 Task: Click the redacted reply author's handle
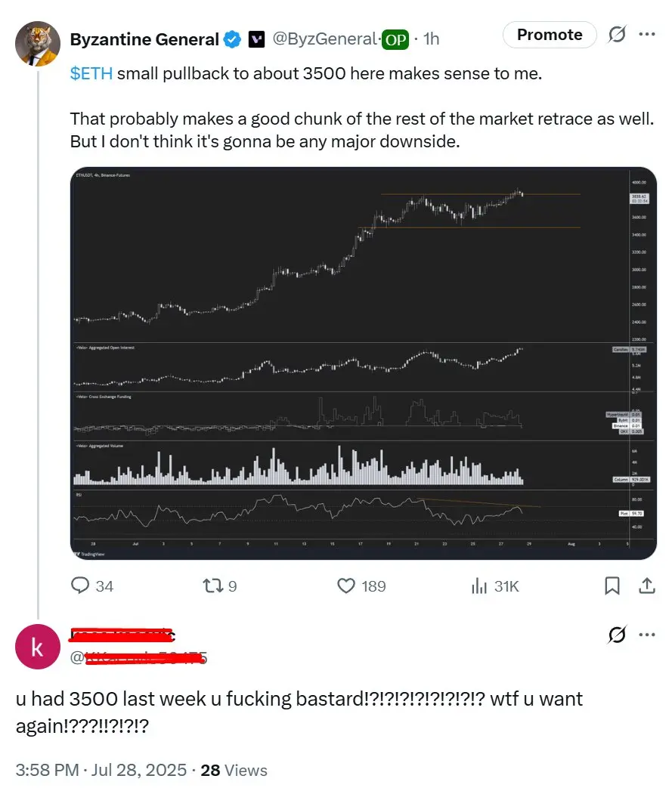click(x=138, y=657)
